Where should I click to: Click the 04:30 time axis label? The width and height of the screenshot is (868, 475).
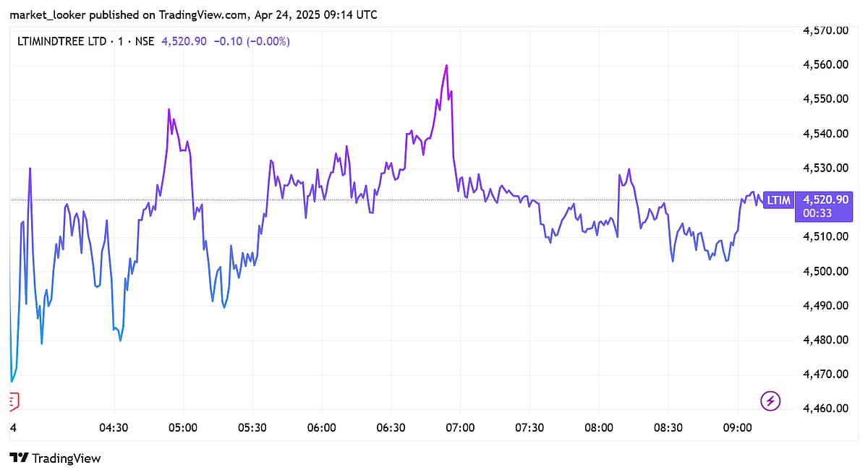click(x=114, y=428)
